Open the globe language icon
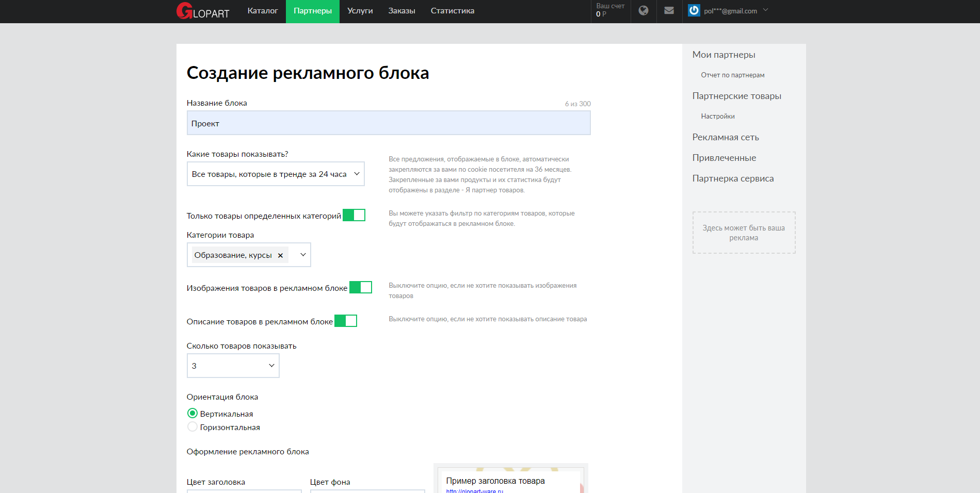Screen dimensions: 980x493 (x=644, y=10)
